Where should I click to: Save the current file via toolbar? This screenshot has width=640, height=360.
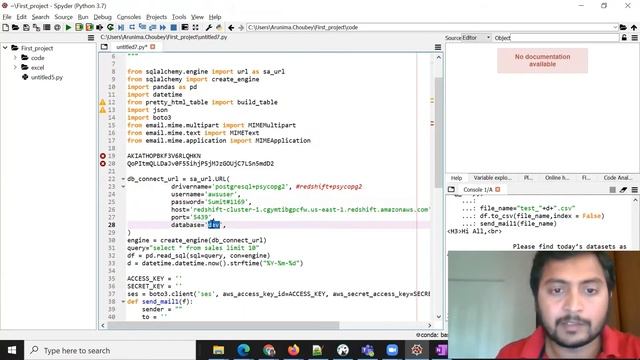[26, 27]
